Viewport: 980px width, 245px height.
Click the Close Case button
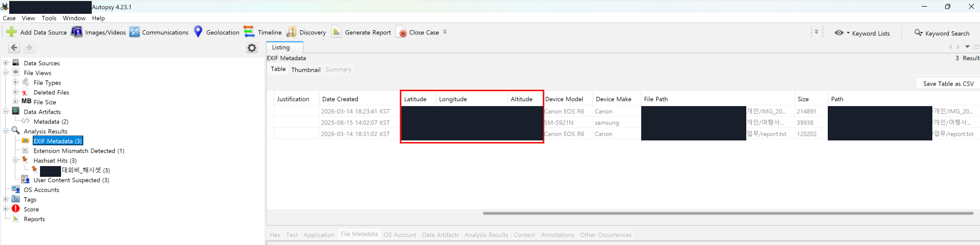(x=419, y=32)
